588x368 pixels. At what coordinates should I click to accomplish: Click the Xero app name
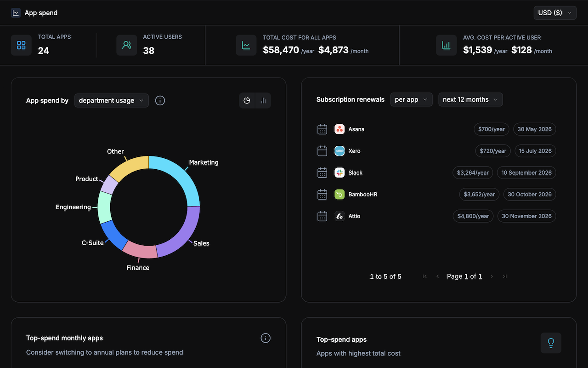point(354,151)
